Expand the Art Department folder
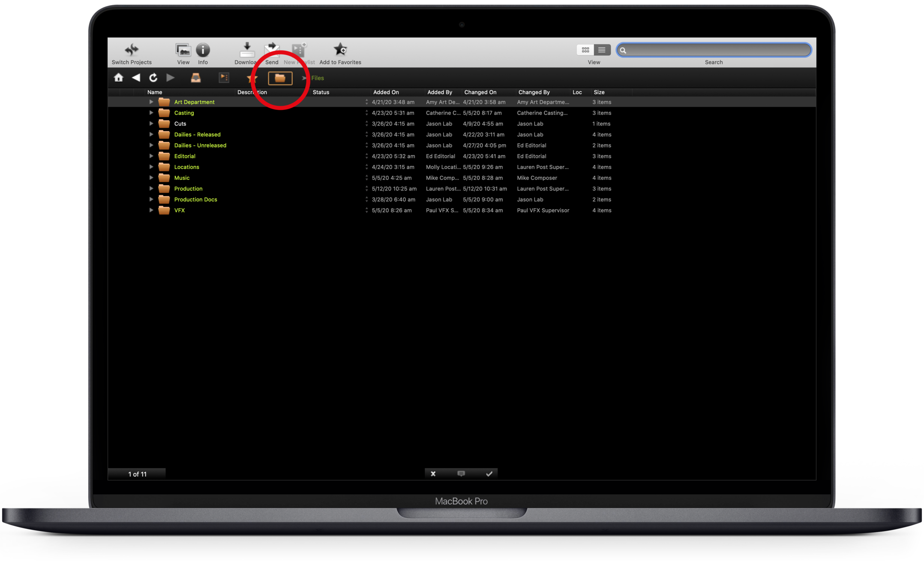Screen dimensions: 924x561 pos(151,102)
